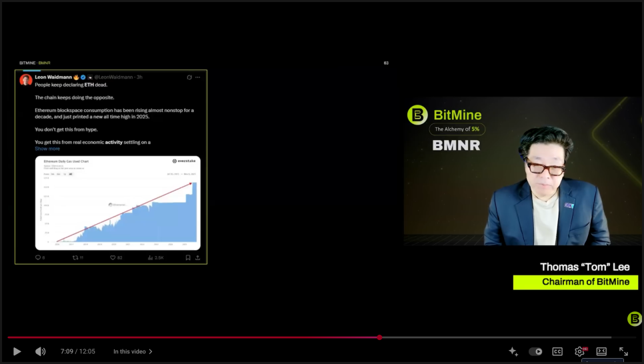The image size is (644, 364).
Task: Open the player settings gear
Action: click(x=579, y=351)
